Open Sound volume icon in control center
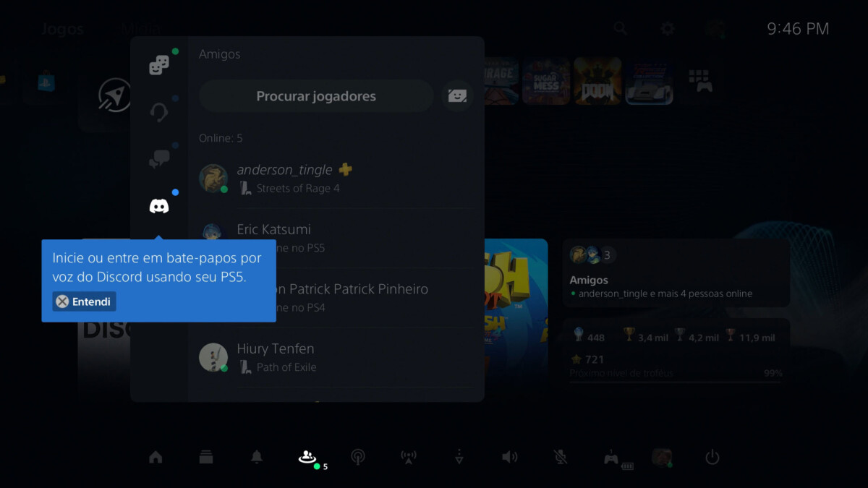868x488 pixels. 510,457
